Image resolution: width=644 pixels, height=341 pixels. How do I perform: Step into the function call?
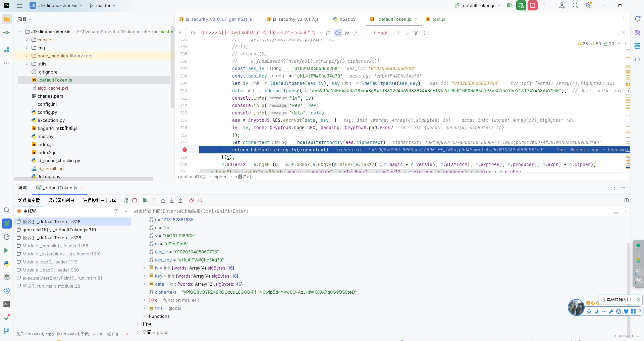172,200
